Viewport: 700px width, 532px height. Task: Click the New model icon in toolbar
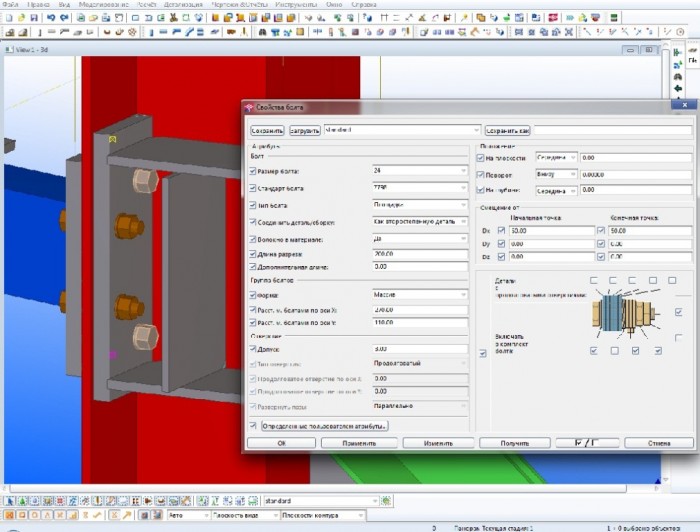[x=9, y=18]
